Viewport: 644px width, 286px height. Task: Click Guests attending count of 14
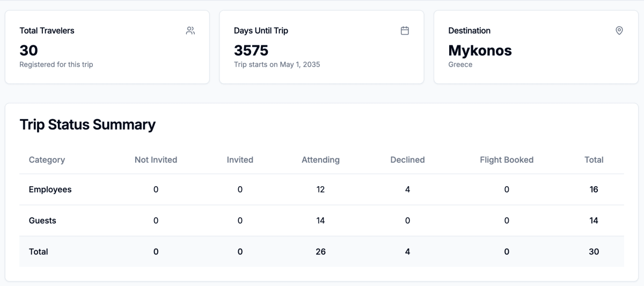coord(320,221)
